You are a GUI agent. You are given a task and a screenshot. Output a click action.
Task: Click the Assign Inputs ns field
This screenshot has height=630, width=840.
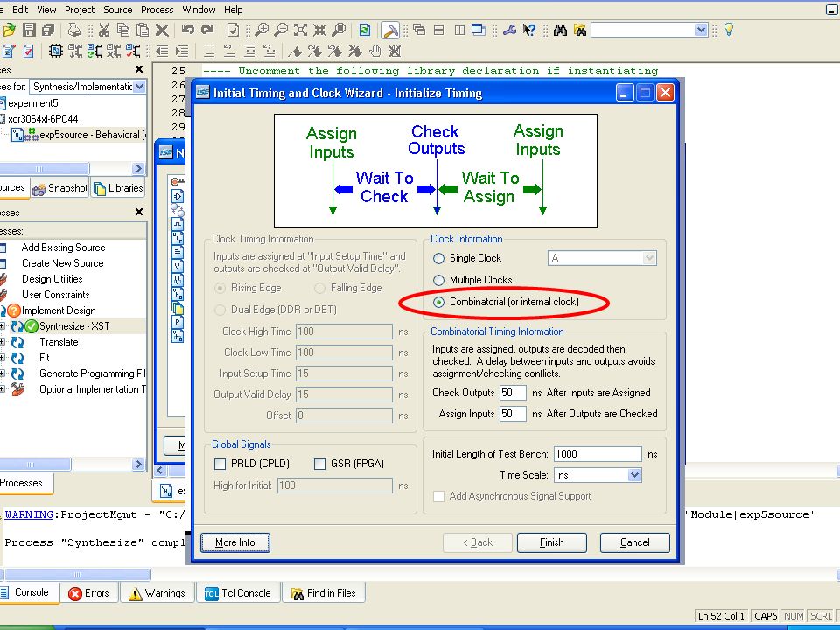click(x=513, y=414)
